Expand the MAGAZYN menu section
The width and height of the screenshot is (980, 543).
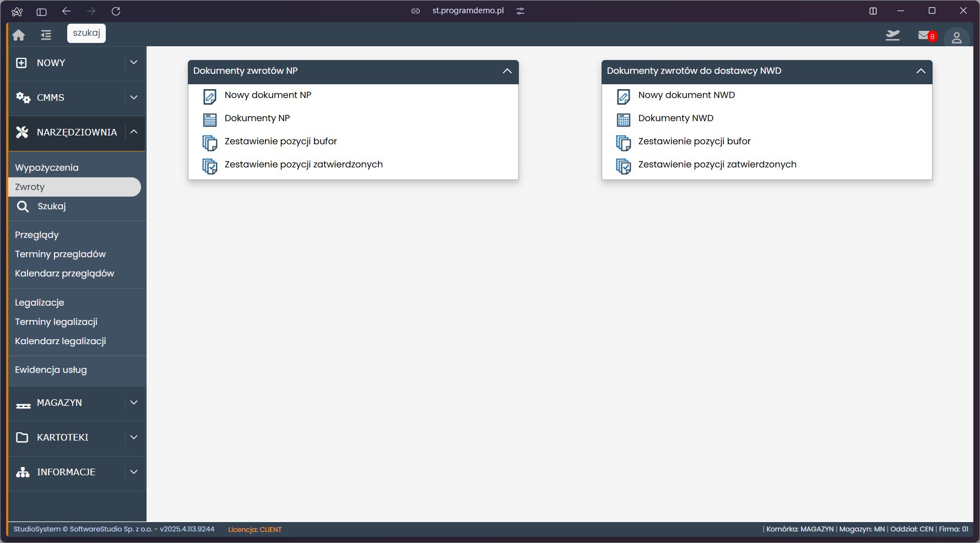point(133,403)
